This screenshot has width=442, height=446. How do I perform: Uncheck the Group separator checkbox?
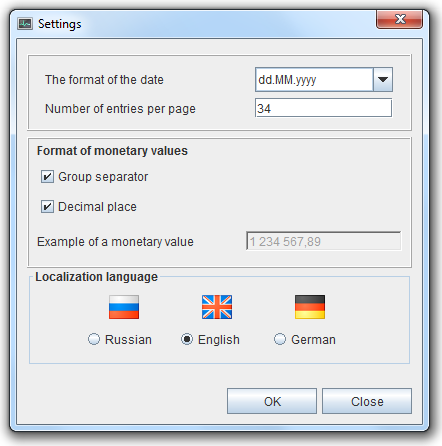point(47,177)
